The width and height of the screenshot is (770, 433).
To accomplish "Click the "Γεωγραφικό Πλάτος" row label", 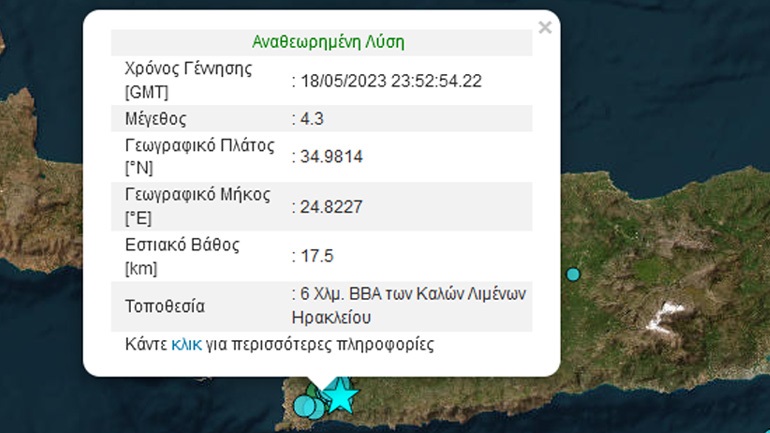I will click(185, 145).
